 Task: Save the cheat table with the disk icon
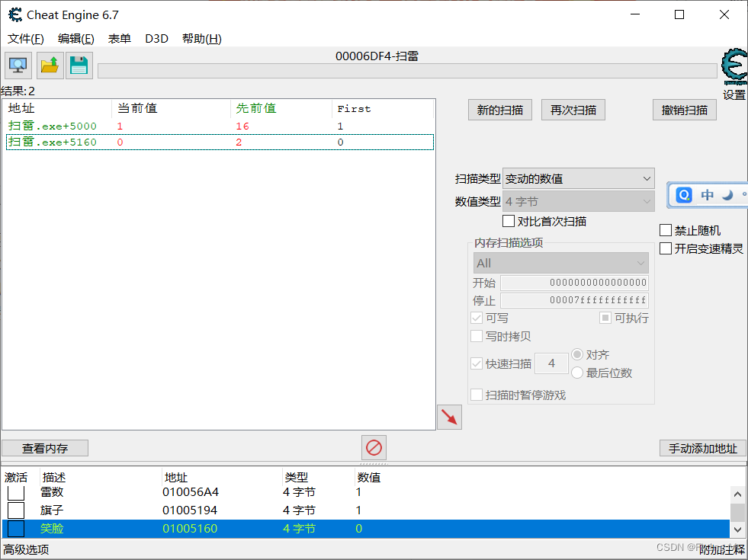[79, 66]
